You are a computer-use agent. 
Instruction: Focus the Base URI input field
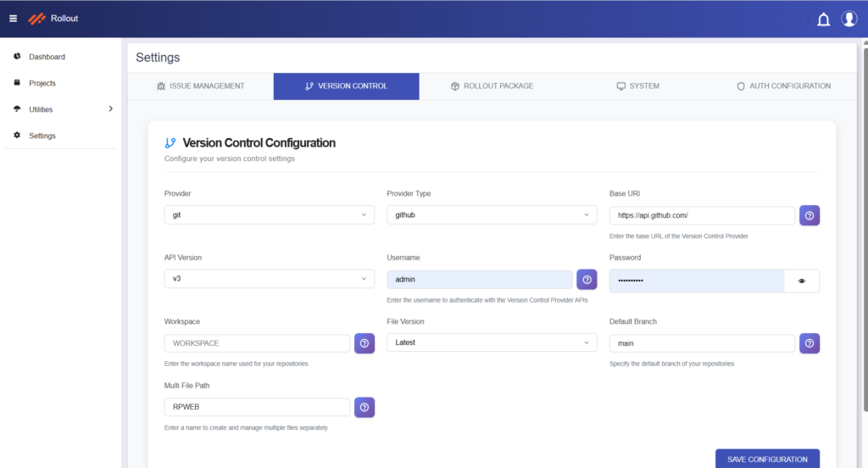(x=702, y=215)
